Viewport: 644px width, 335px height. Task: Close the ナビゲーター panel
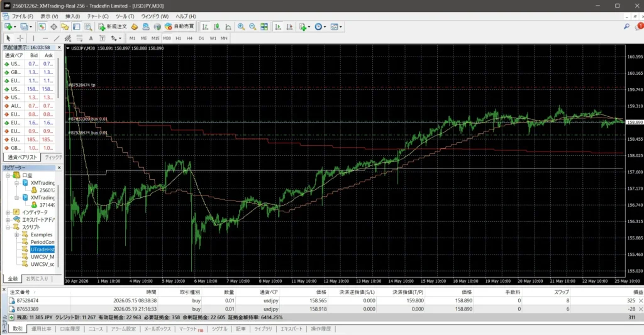pyautogui.click(x=59, y=167)
